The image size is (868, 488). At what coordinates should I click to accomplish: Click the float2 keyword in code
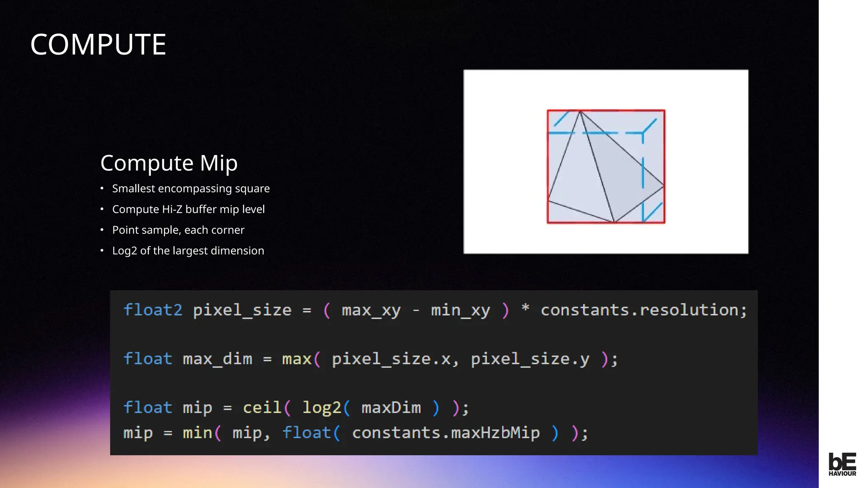(153, 310)
